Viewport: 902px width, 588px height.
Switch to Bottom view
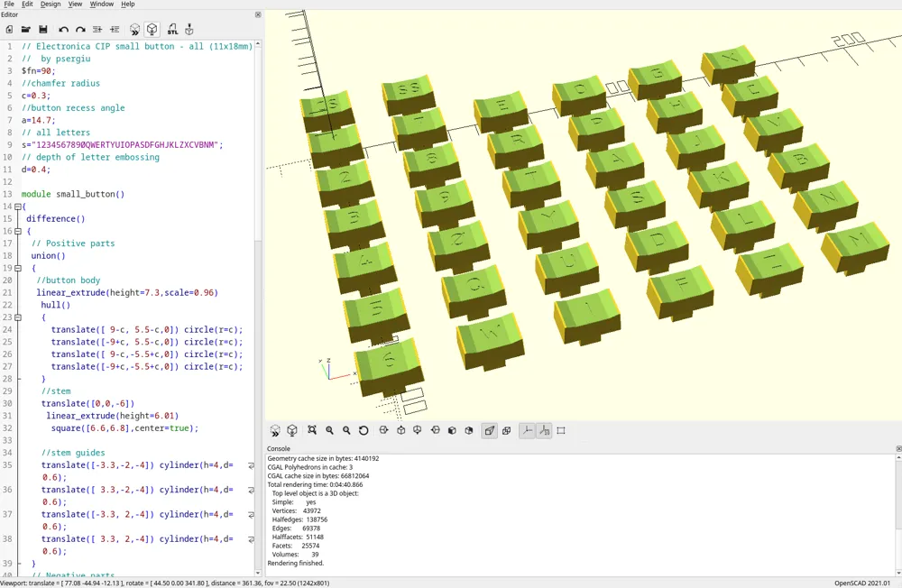tap(418, 430)
